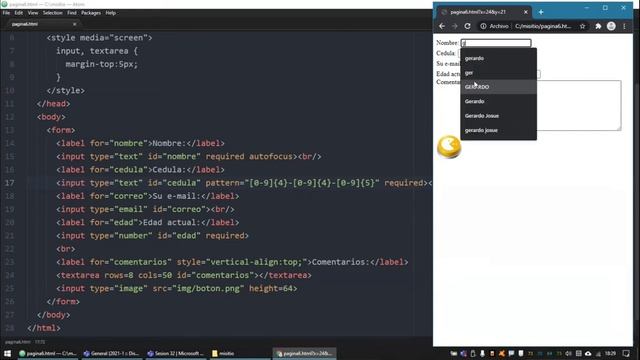Click the '<form>' line in the editor
Image resolution: width=640 pixels, height=360 pixels.
(61, 130)
